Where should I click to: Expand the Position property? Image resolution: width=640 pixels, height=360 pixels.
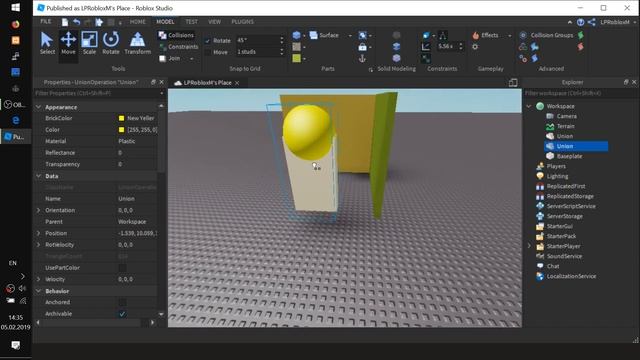click(x=38, y=233)
